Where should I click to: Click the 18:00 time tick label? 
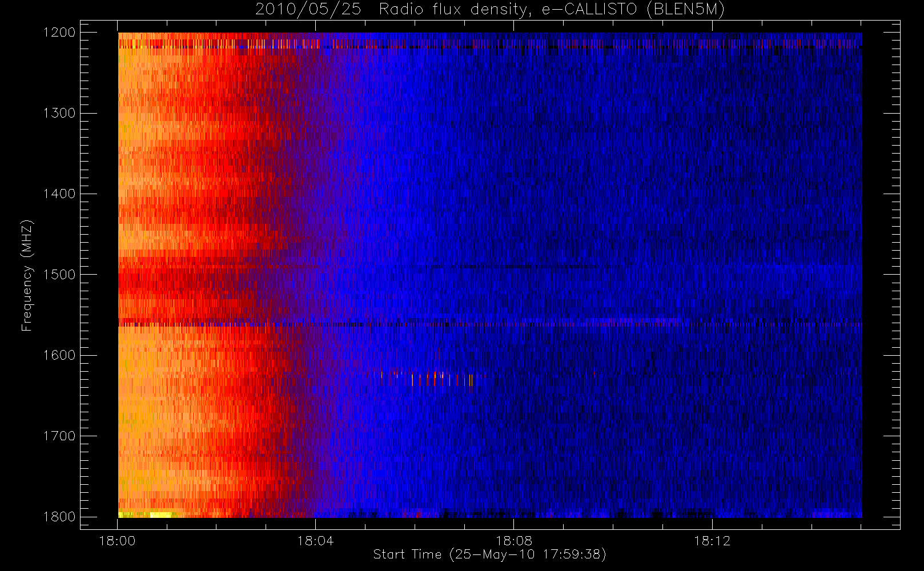(118, 541)
